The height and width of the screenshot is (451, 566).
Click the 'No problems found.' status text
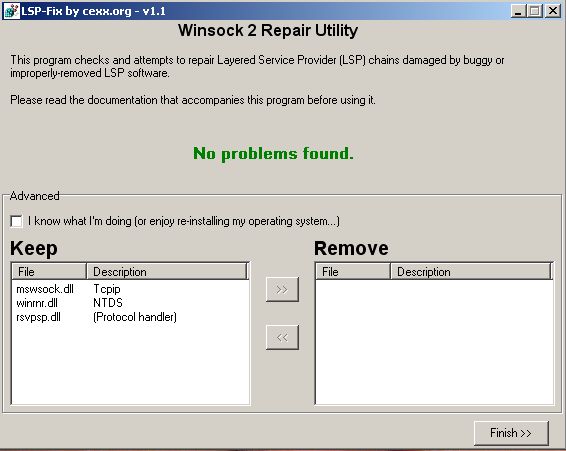pos(273,153)
